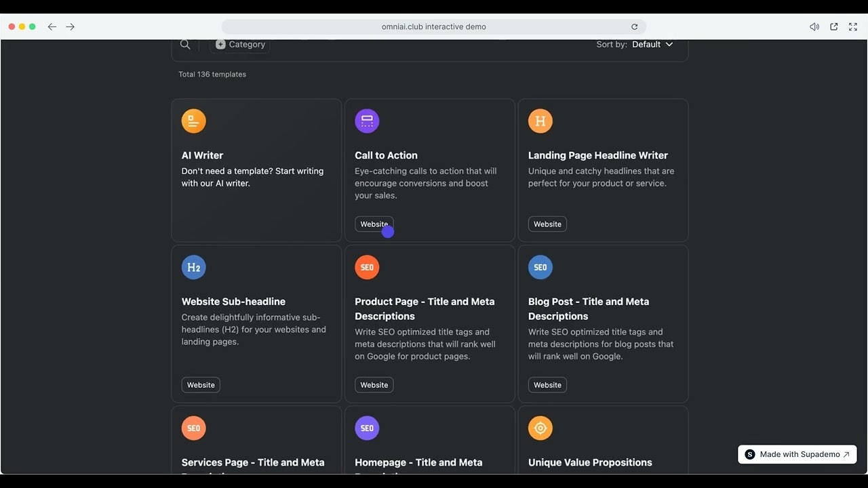Click Website tag on Landing Page Headline Writer
This screenshot has width=868, height=488.
coord(547,224)
